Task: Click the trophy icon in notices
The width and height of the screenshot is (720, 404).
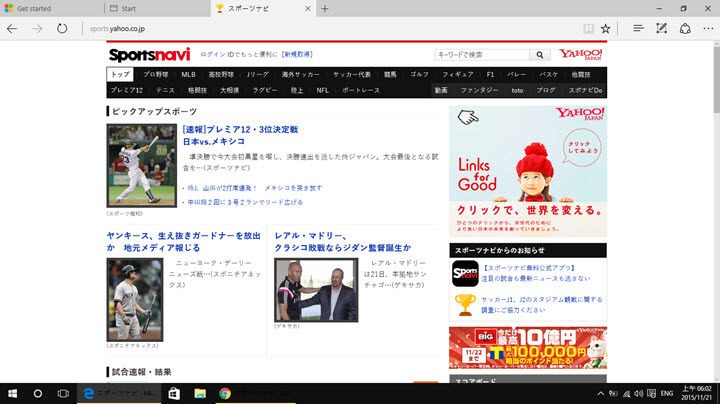Action: click(x=465, y=305)
